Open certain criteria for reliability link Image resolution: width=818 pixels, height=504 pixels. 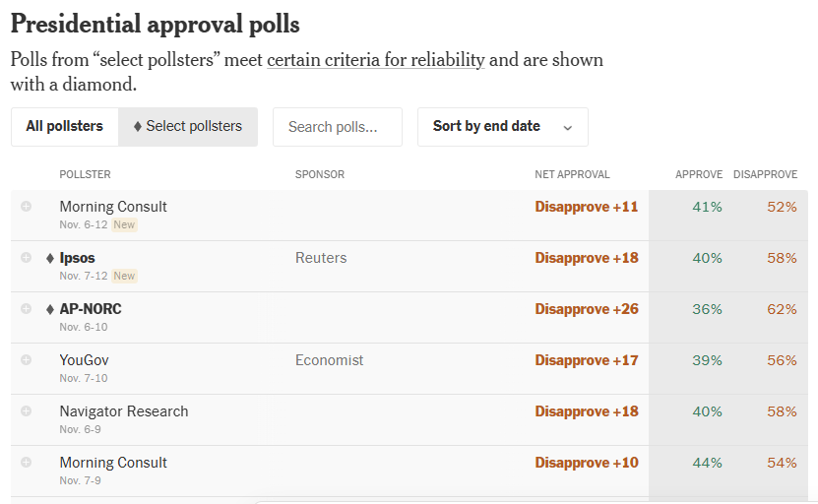coord(375,59)
